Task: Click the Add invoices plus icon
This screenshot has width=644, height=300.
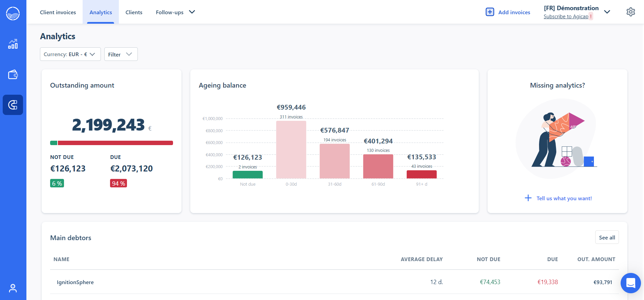Action: click(x=490, y=12)
